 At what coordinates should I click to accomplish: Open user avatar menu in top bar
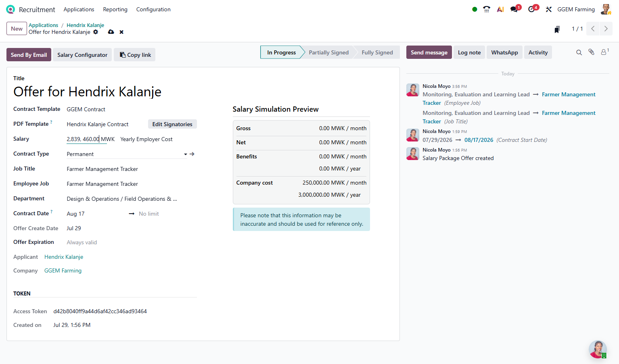pos(606,9)
